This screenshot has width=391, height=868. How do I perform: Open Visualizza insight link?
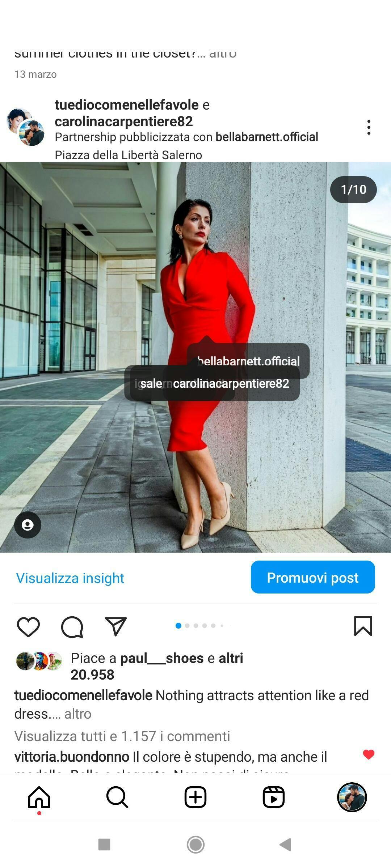tap(70, 578)
